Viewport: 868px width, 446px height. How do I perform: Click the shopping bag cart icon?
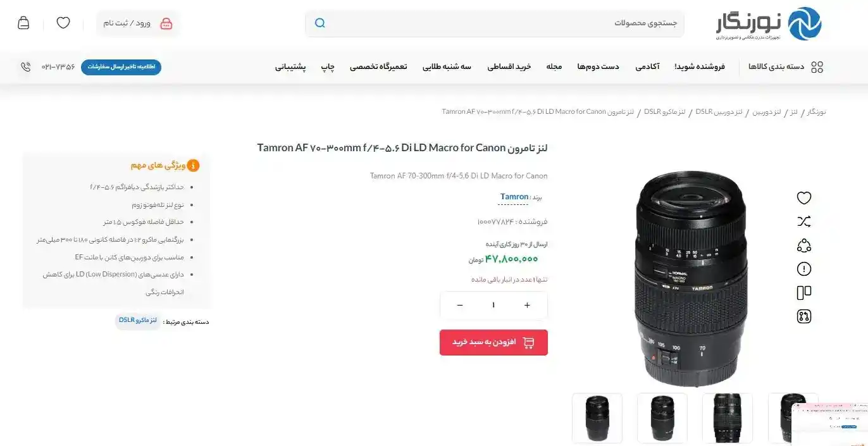(23, 23)
